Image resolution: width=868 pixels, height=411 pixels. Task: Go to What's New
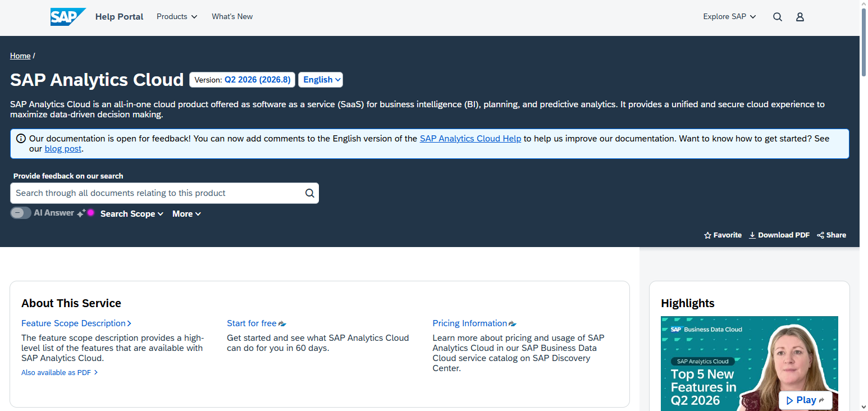[x=232, y=17]
